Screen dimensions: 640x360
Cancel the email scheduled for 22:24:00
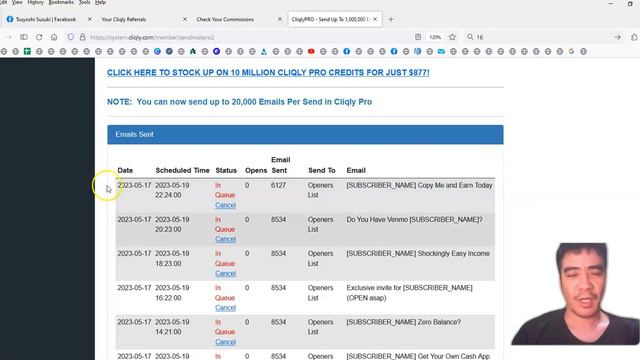pos(225,205)
